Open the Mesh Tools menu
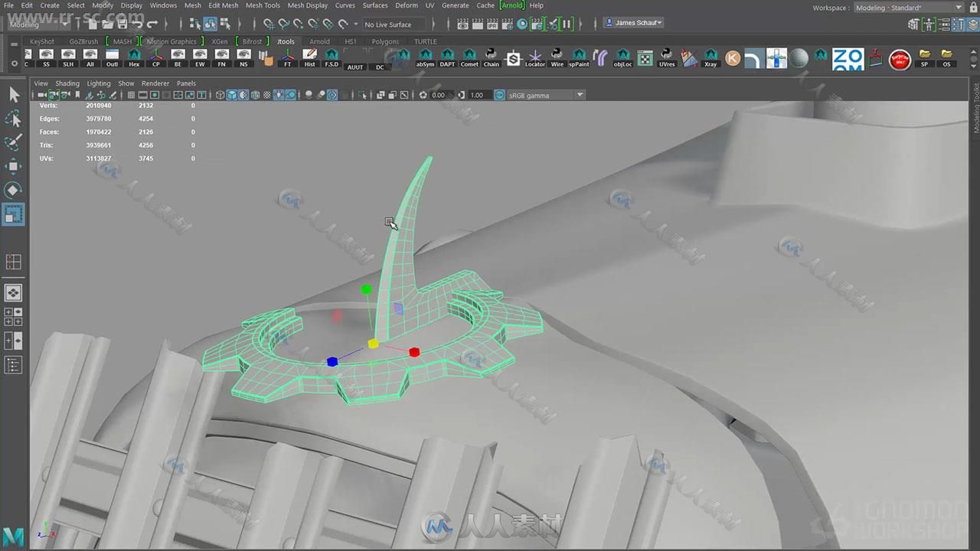The height and width of the screenshot is (551, 980). point(263,5)
